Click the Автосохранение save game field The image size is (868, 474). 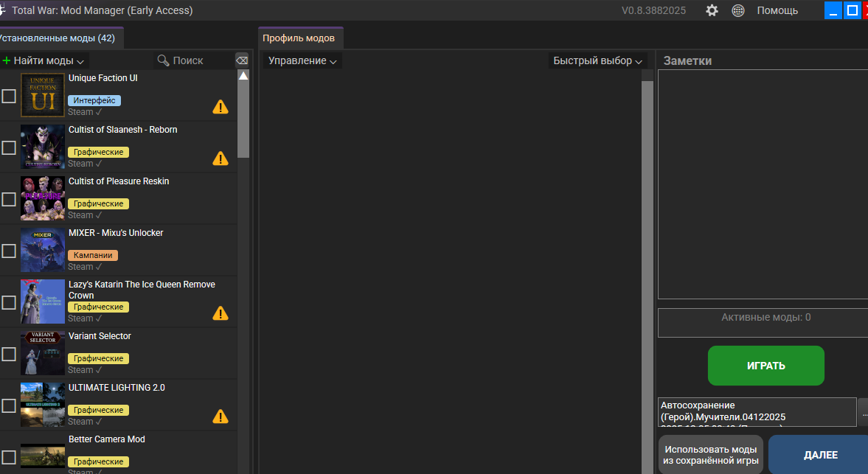point(757,412)
